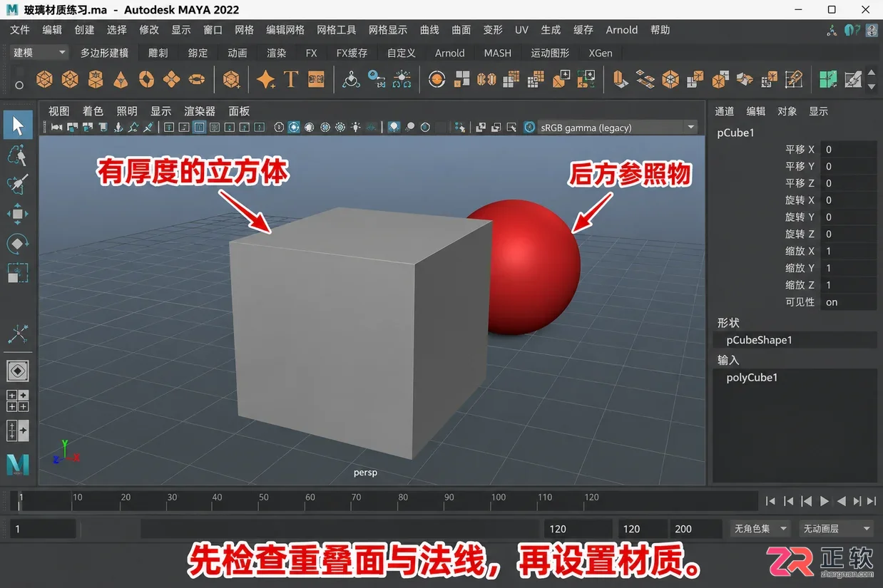Screen dimensions: 883x588
Task: Toggle the viewport grid display icon
Action: (168, 128)
